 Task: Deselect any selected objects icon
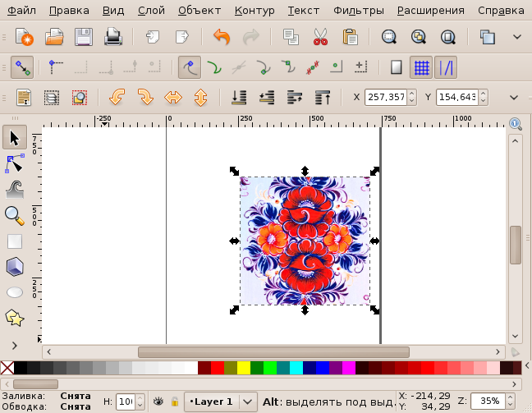pyautogui.click(x=80, y=98)
